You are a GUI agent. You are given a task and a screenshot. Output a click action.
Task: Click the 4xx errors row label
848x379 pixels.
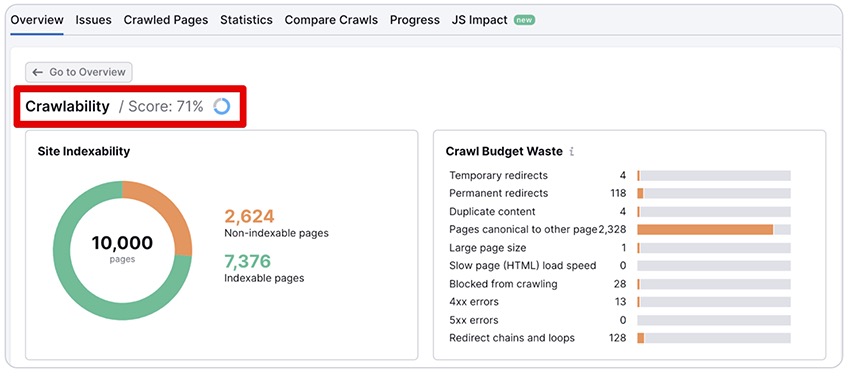474,302
